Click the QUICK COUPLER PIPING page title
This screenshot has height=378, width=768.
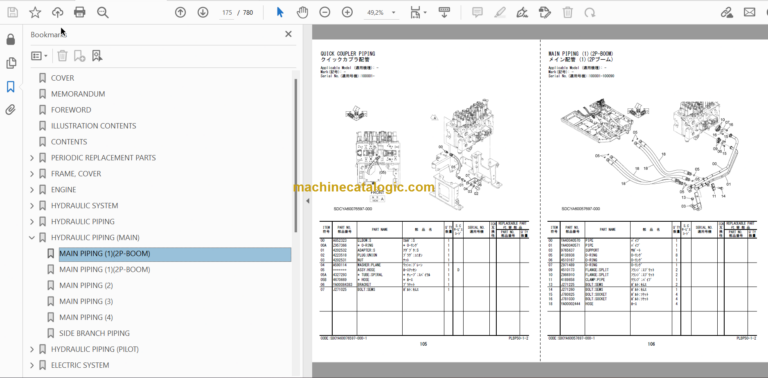coord(348,54)
